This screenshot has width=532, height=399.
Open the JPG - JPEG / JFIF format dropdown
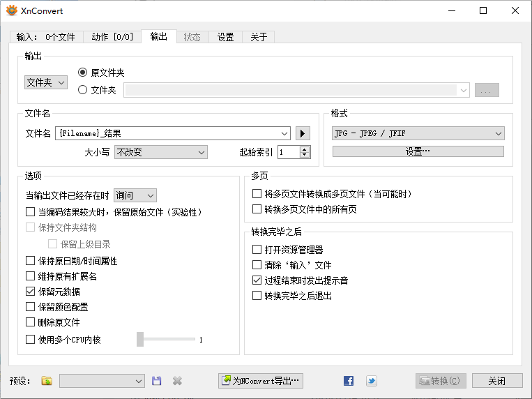(418, 133)
